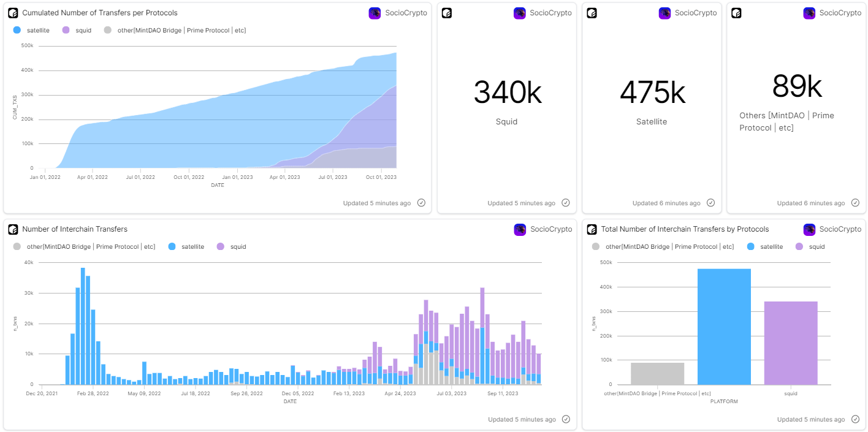The height and width of the screenshot is (432, 868).
Task: Toggle squid series in the Cumulated Transfers legend
Action: 77,30
